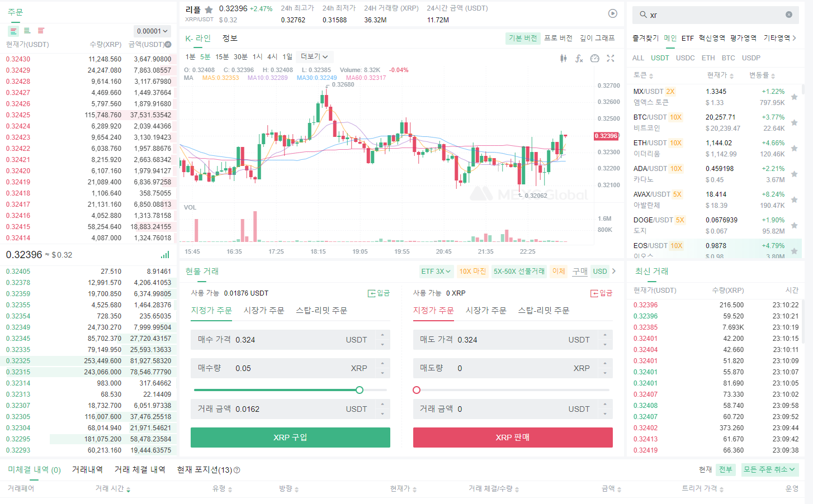Sort open orders by 거래 시간
813x504 pixels.
click(x=113, y=489)
